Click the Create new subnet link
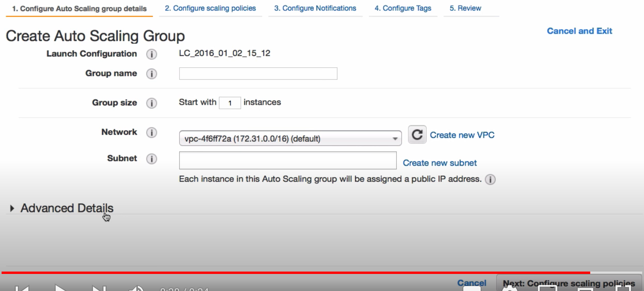This screenshot has height=291, width=644. 440,163
